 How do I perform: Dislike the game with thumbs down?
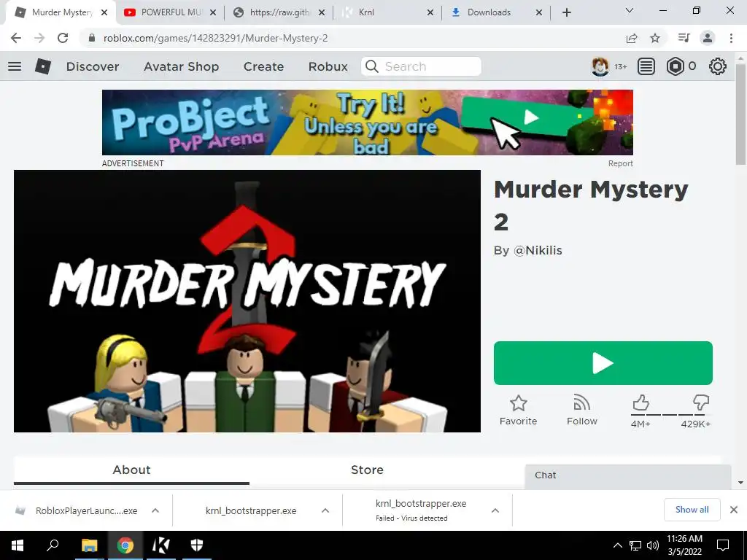701,402
